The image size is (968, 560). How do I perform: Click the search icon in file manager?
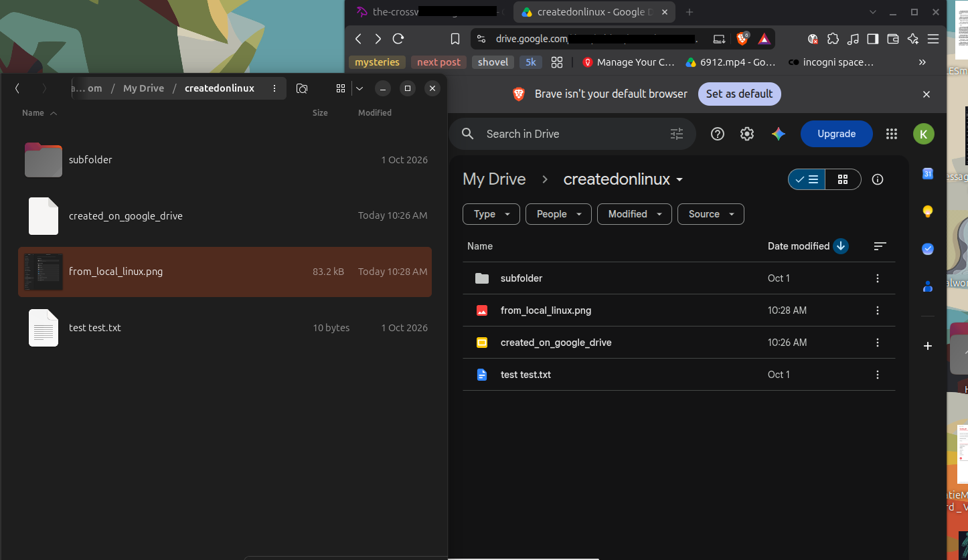pos(302,88)
